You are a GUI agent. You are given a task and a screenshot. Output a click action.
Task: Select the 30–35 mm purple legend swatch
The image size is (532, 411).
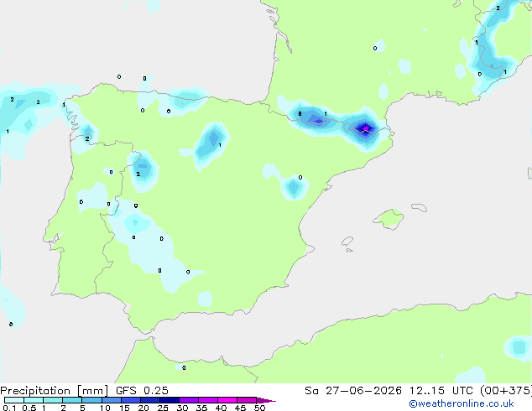coord(188,400)
